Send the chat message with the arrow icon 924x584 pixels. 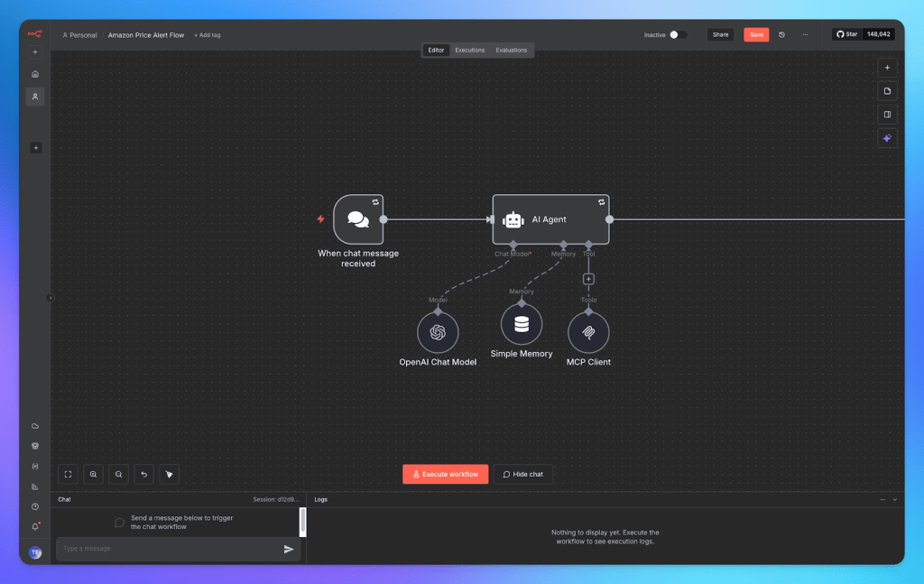289,549
